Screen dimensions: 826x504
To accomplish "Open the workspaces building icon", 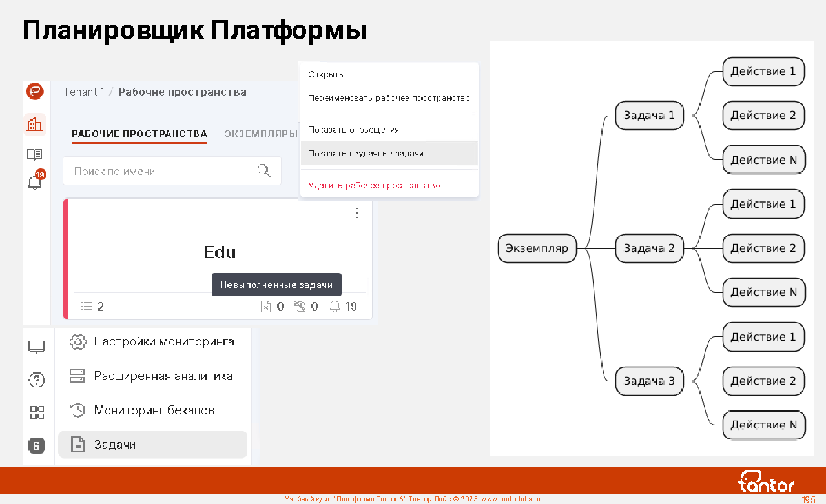I will (35, 125).
